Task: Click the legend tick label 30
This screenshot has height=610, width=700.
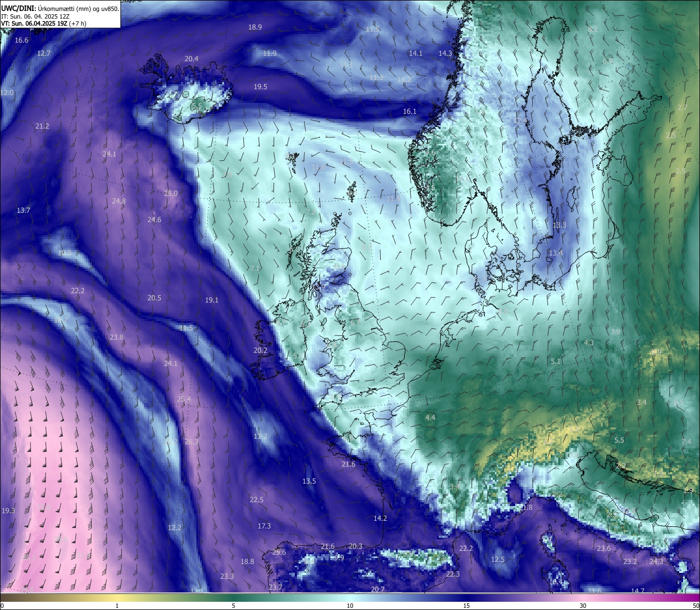Action: tap(583, 606)
